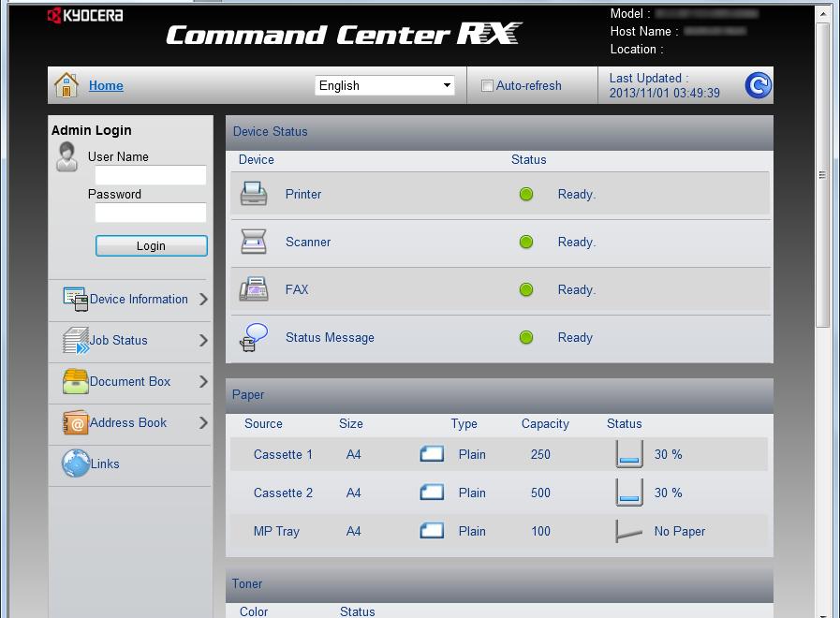Viewport: 840px width, 618px height.
Task: Click the blue refresh icon
Action: [758, 85]
